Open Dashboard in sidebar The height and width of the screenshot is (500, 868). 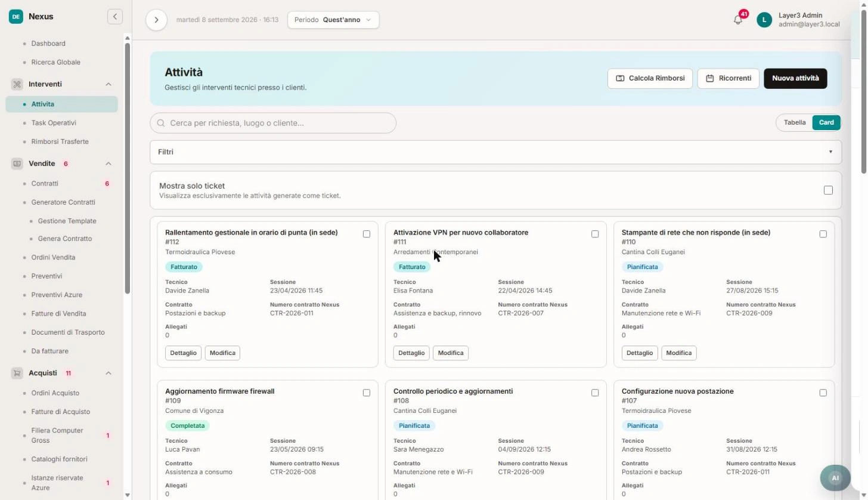(48, 44)
